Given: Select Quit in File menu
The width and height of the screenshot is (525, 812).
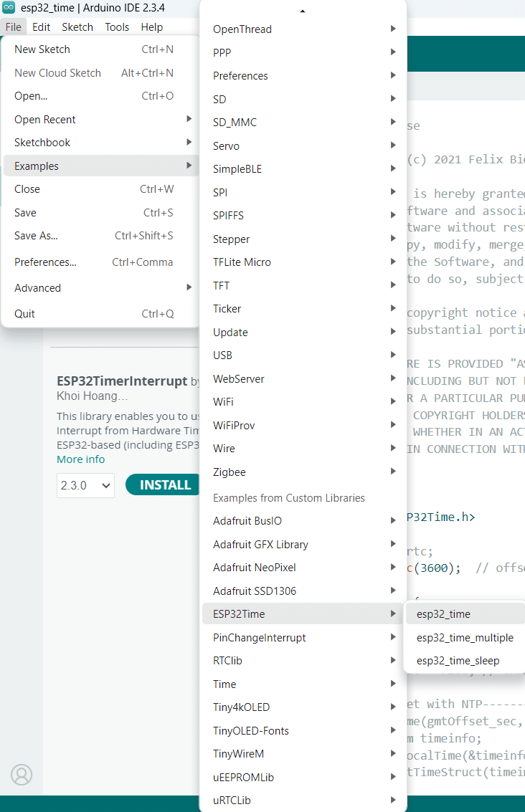Looking at the screenshot, I should 100,314.
